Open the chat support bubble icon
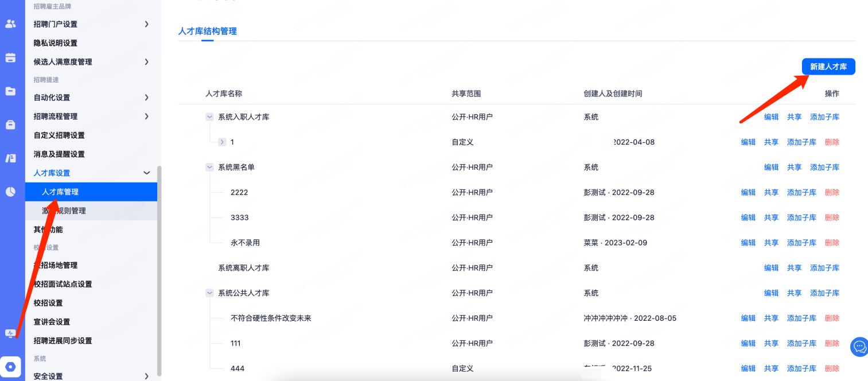Viewport: 868px width, 381px height. click(859, 347)
